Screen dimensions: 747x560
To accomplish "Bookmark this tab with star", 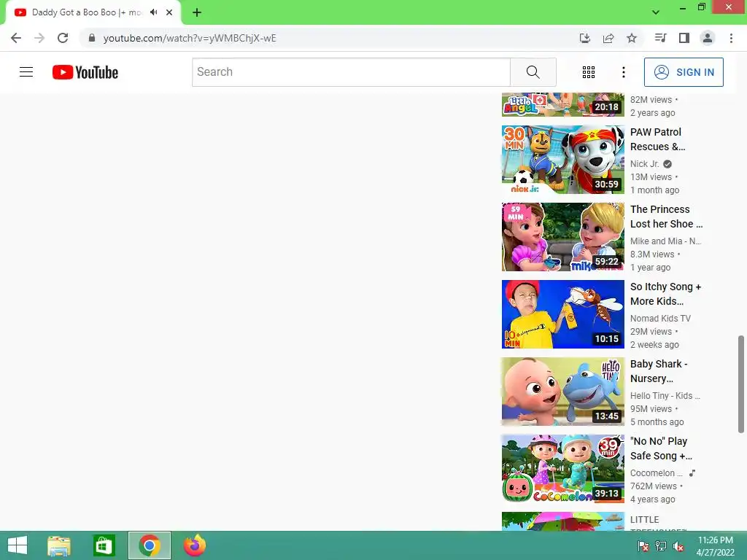I will pos(632,38).
